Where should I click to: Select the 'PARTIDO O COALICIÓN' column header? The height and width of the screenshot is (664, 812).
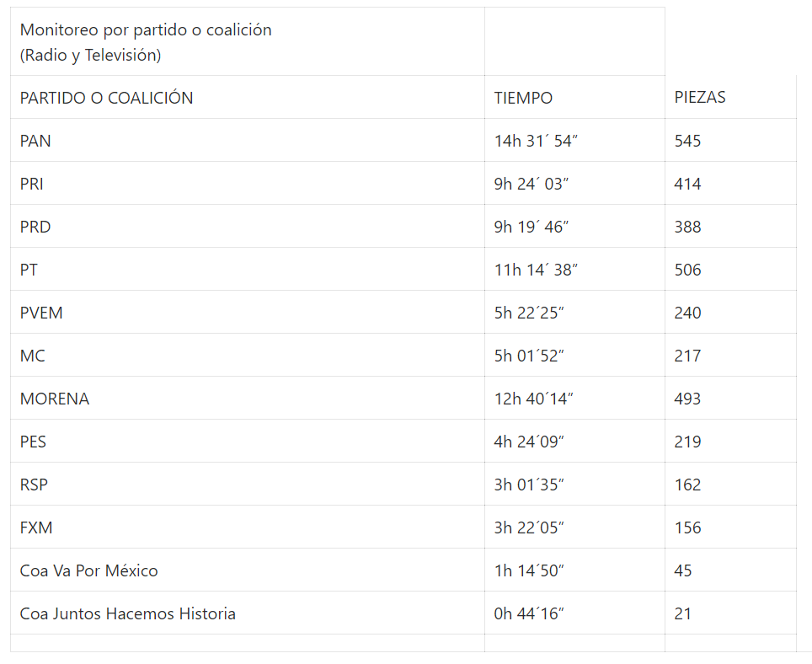107,98
